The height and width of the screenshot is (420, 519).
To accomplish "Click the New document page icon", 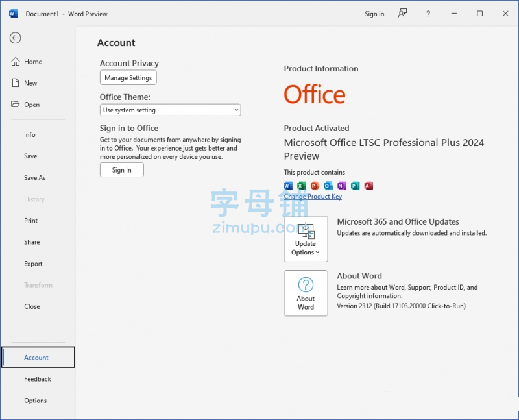I will 16,83.
